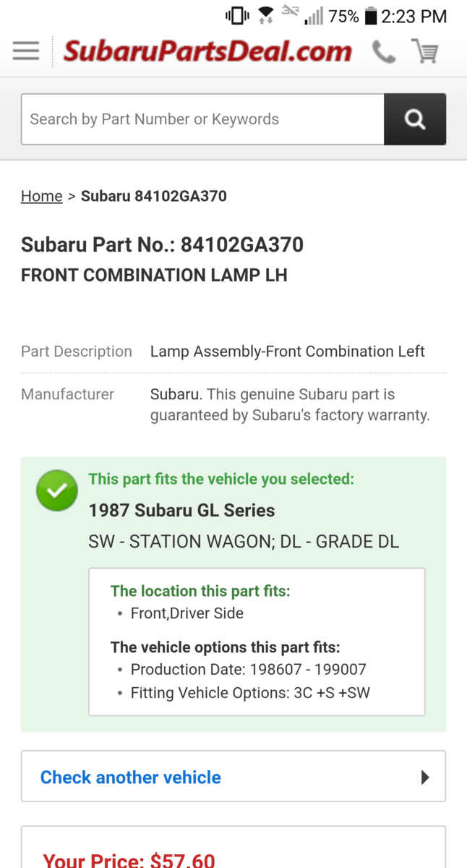This screenshot has height=868, width=467.
Task: Tap the Your Price $57.60 text
Action: pos(129,860)
